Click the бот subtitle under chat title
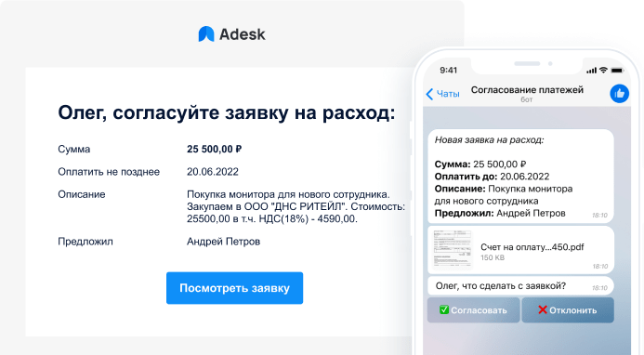 [527, 99]
